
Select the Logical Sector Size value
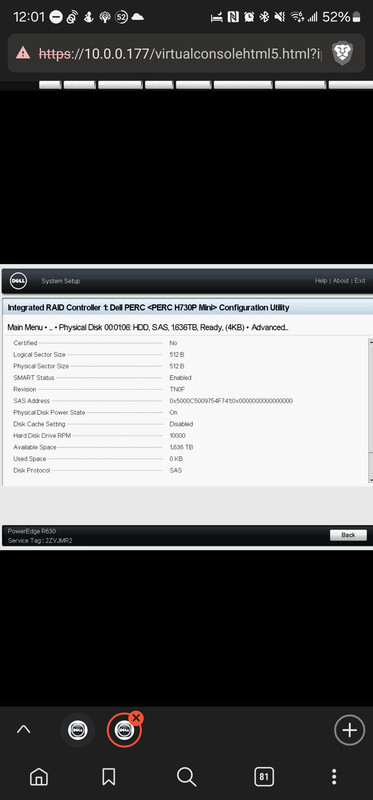pyautogui.click(x=176, y=355)
